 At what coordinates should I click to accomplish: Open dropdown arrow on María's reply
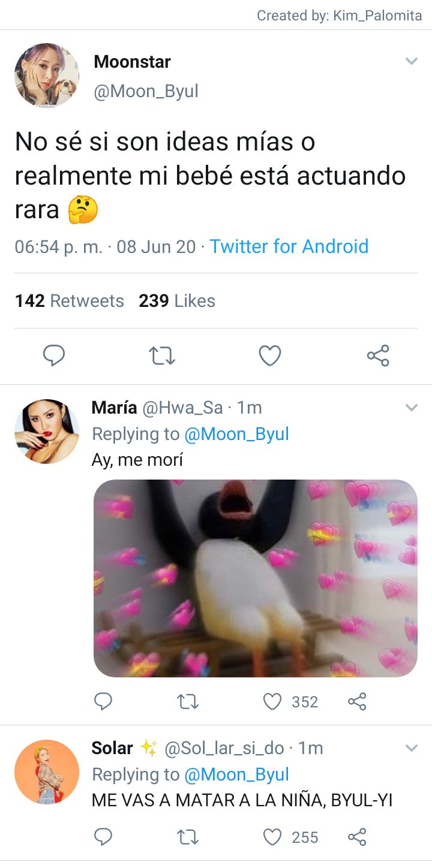(x=411, y=408)
